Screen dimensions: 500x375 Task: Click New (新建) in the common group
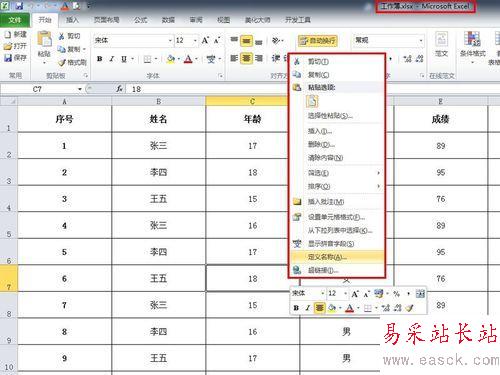(16, 34)
